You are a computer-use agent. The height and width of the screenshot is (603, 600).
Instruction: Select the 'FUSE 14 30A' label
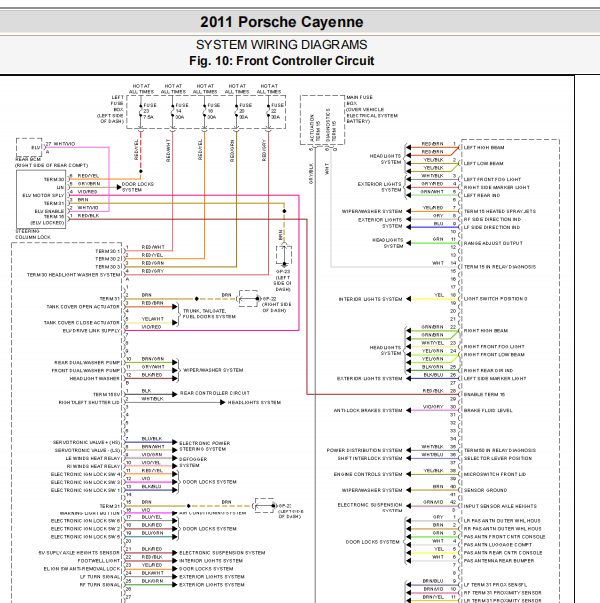[x=182, y=111]
